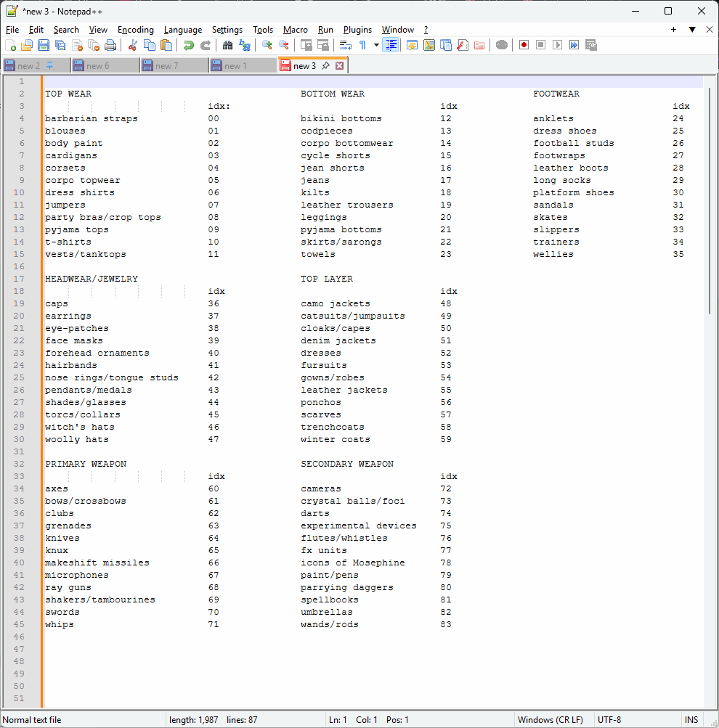Close the new 3 tab with its red X
This screenshot has height=728, width=719.
340,65
